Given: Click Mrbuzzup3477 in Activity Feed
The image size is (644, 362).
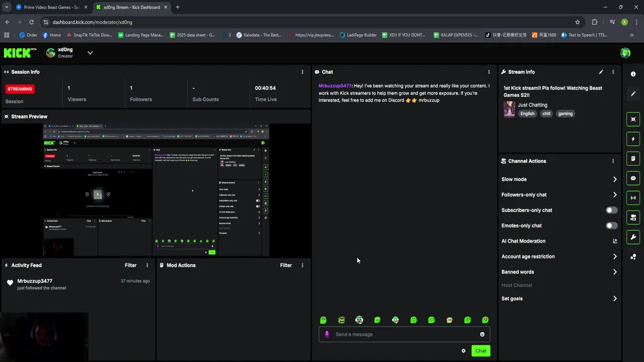Looking at the screenshot, I should [x=35, y=281].
